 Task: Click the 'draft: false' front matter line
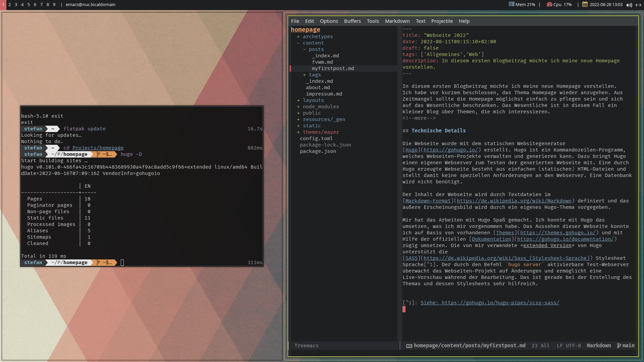(421, 48)
